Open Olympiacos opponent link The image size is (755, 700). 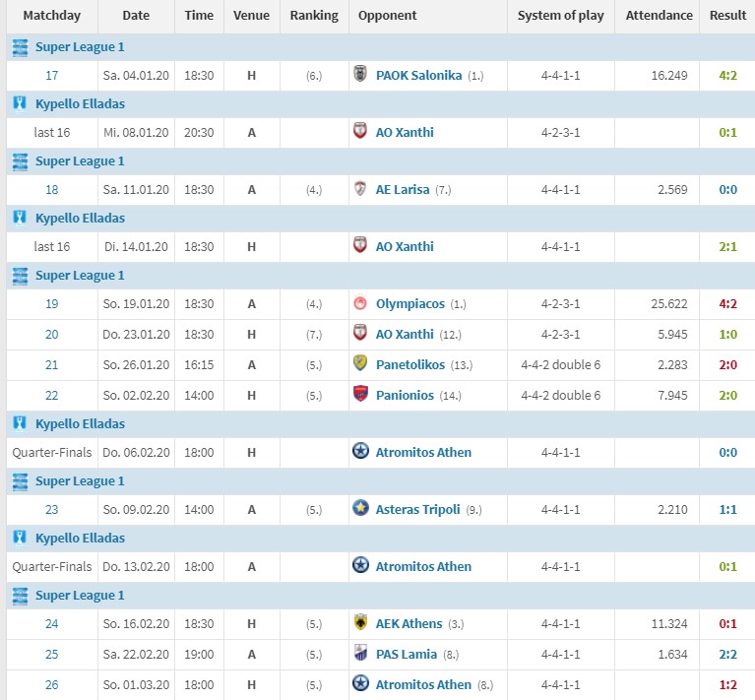click(x=410, y=304)
